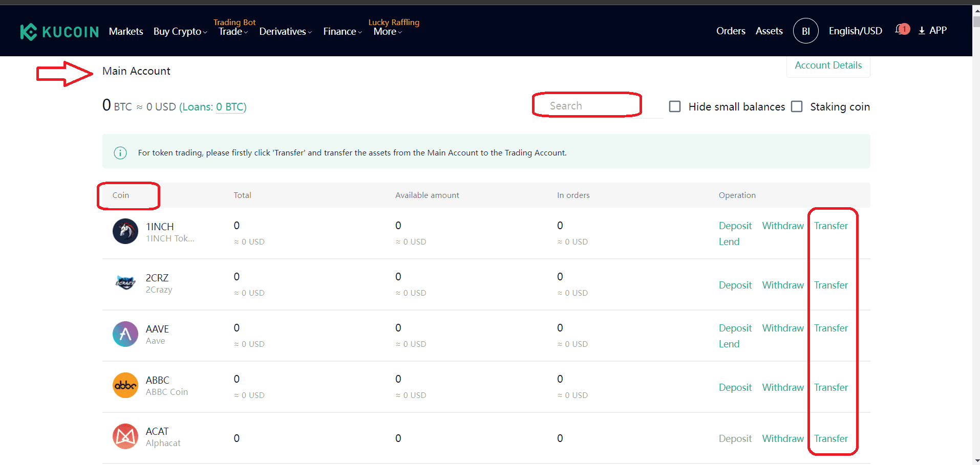
Task: Click the 2CRZ coin icon
Action: click(125, 282)
